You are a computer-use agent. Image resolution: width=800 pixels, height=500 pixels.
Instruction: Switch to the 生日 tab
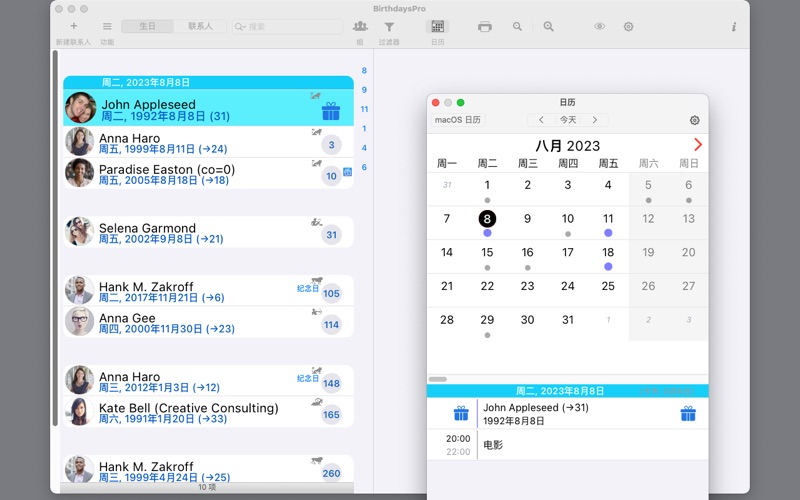point(147,27)
